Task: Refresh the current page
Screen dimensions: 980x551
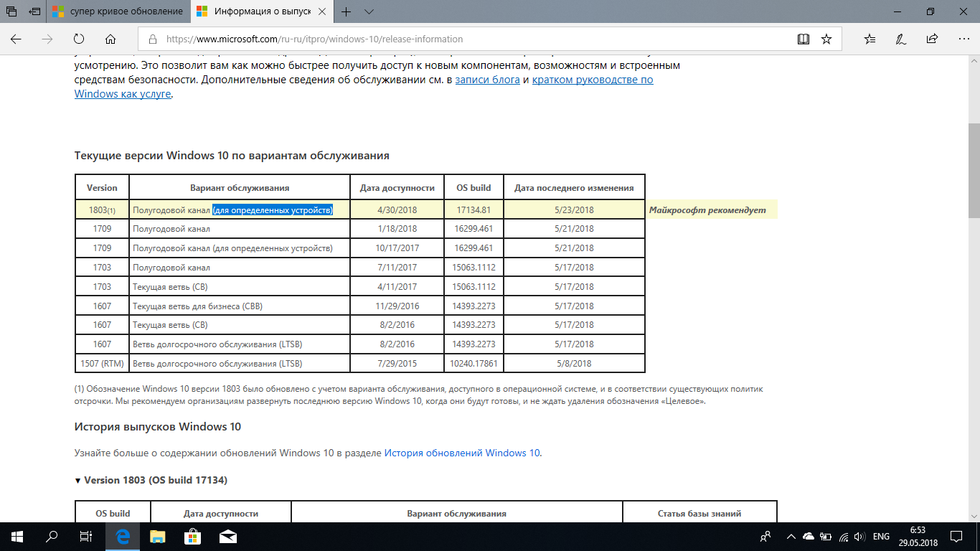Action: point(79,39)
